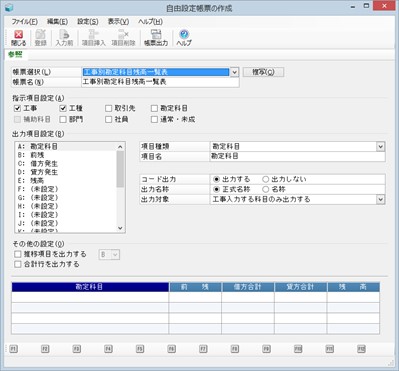
Task: Click the 帳票出力 toolbar icon
Action: click(x=156, y=38)
